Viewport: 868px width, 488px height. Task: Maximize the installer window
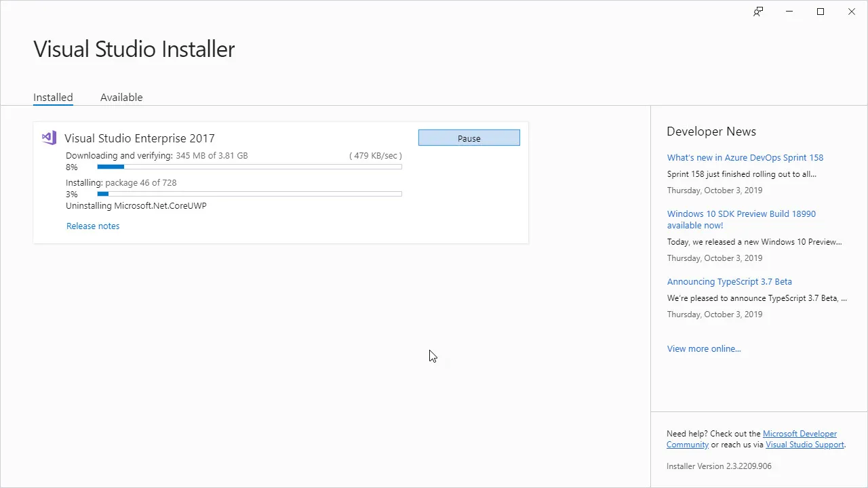pyautogui.click(x=821, y=12)
